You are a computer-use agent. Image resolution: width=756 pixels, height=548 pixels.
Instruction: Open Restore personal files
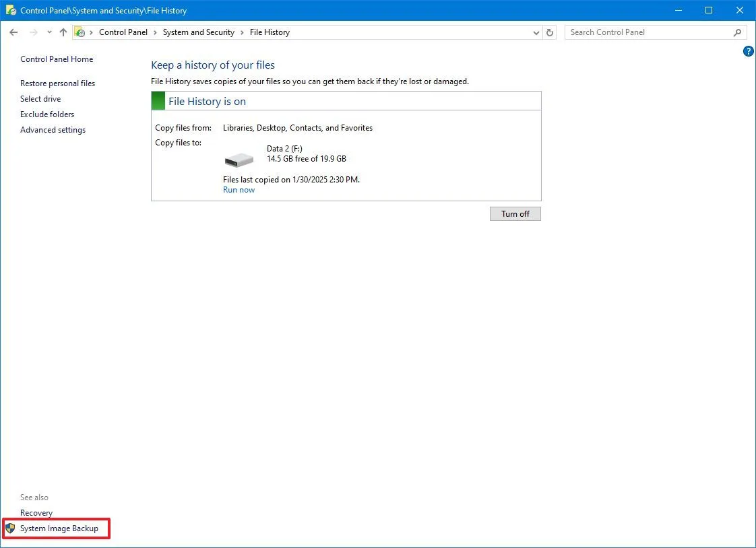click(58, 83)
